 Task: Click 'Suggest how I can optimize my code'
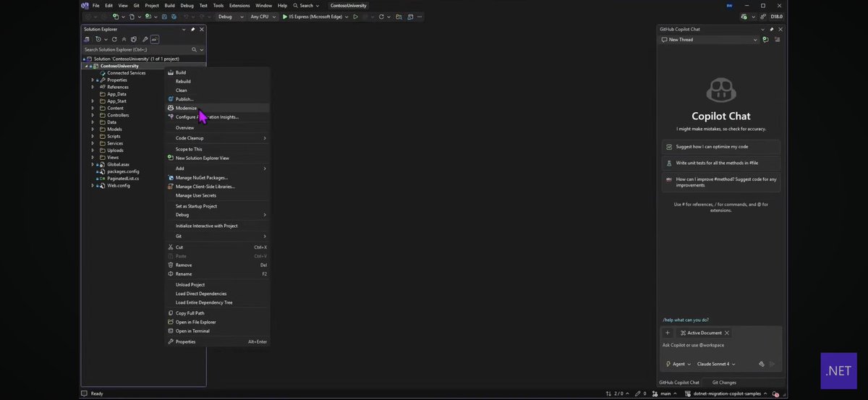pyautogui.click(x=720, y=146)
